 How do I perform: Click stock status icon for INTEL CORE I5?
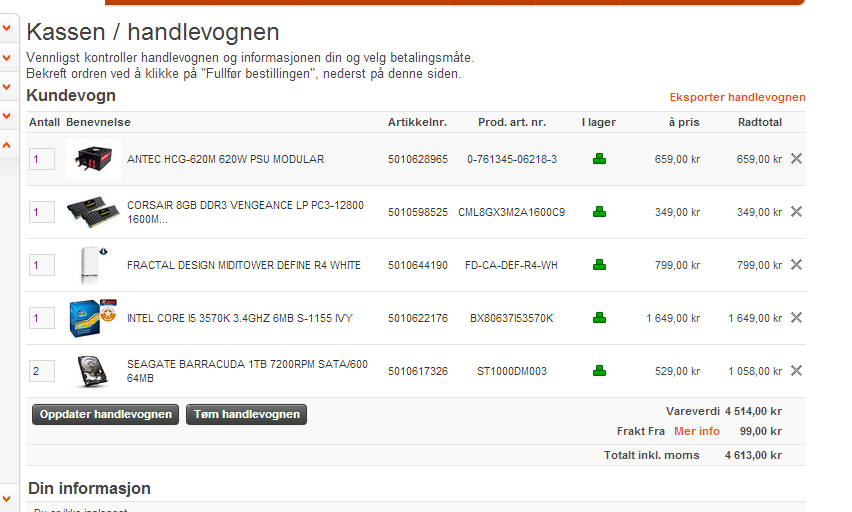click(x=599, y=317)
